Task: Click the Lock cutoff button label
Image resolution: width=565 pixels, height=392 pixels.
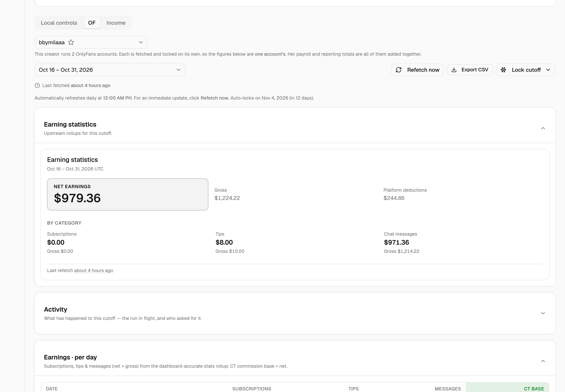Action: (526, 70)
